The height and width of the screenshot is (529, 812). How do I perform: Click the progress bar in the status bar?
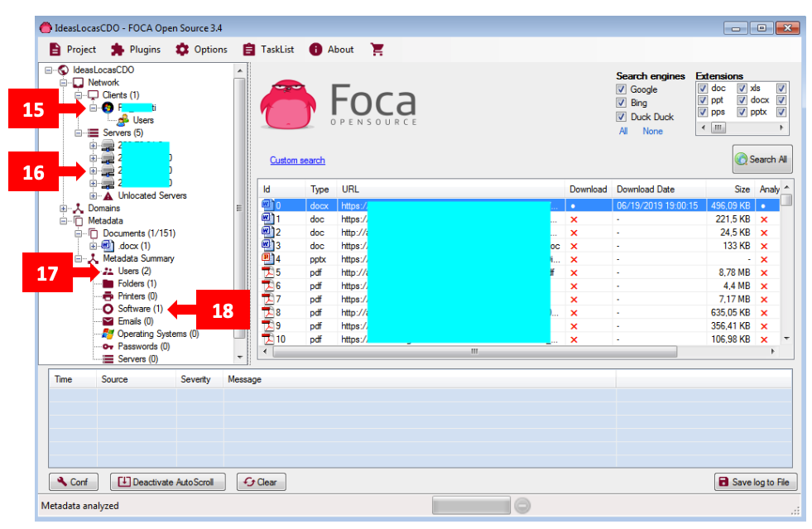(471, 505)
